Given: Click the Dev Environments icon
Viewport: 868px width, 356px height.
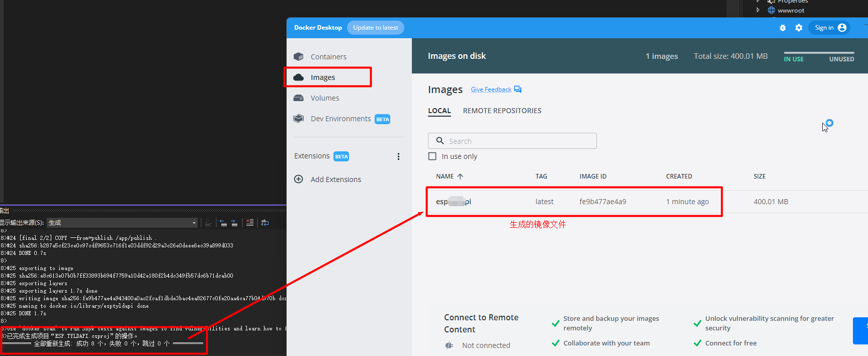Looking at the screenshot, I should click(x=299, y=119).
